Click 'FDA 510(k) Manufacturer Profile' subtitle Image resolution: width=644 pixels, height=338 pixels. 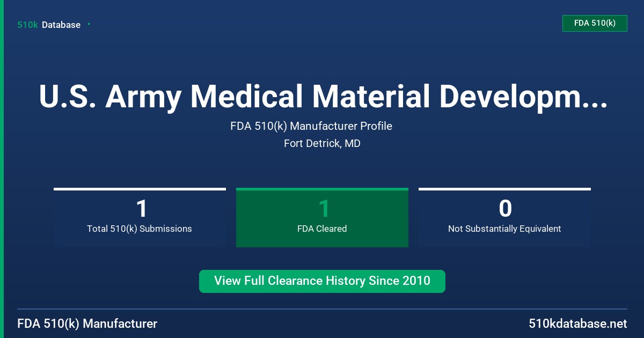coord(311,126)
